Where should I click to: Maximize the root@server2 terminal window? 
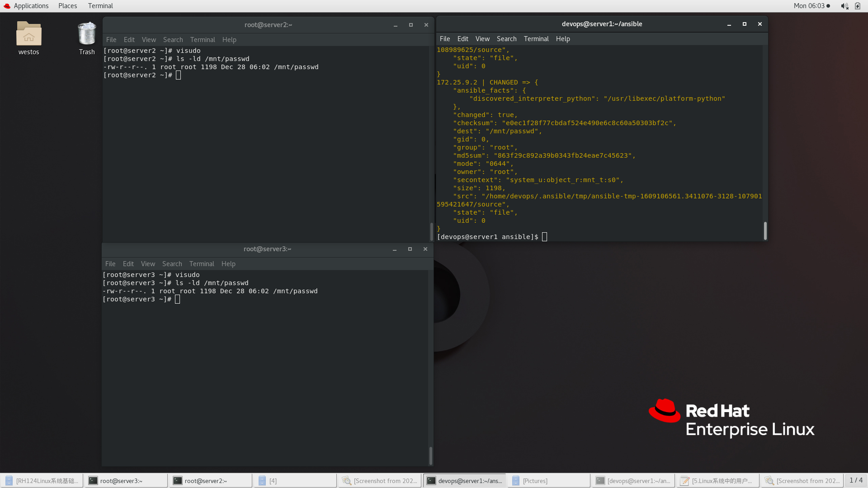pyautogui.click(x=411, y=25)
